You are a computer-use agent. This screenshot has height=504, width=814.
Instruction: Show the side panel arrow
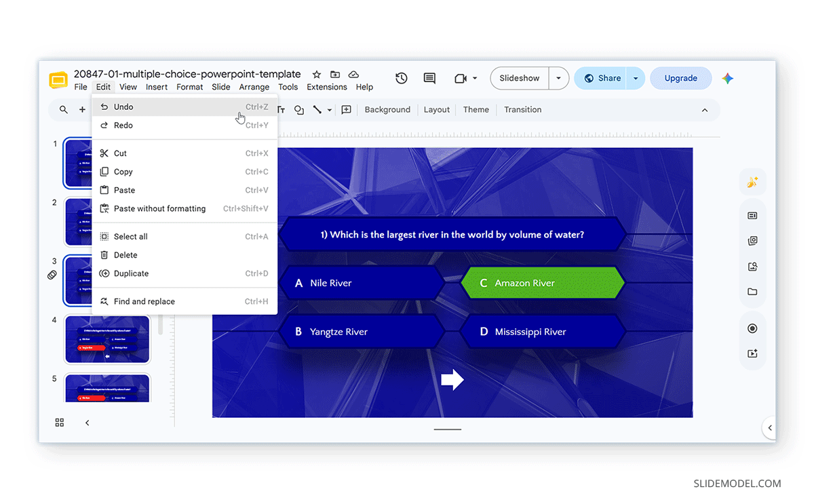pos(769,428)
